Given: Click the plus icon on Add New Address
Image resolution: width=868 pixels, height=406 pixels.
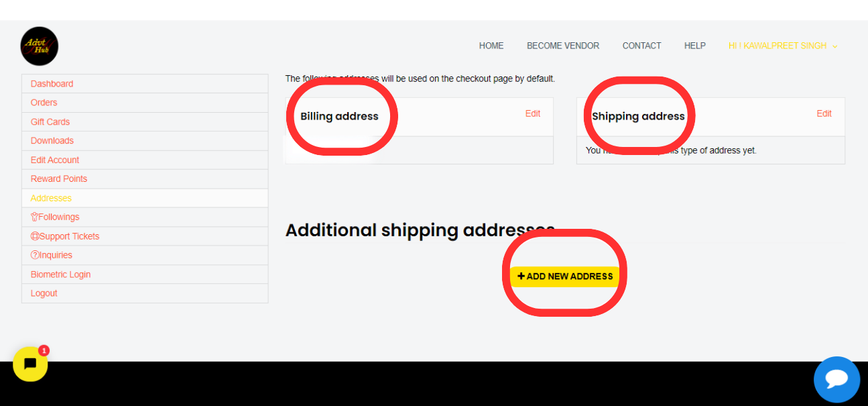Looking at the screenshot, I should click(521, 276).
